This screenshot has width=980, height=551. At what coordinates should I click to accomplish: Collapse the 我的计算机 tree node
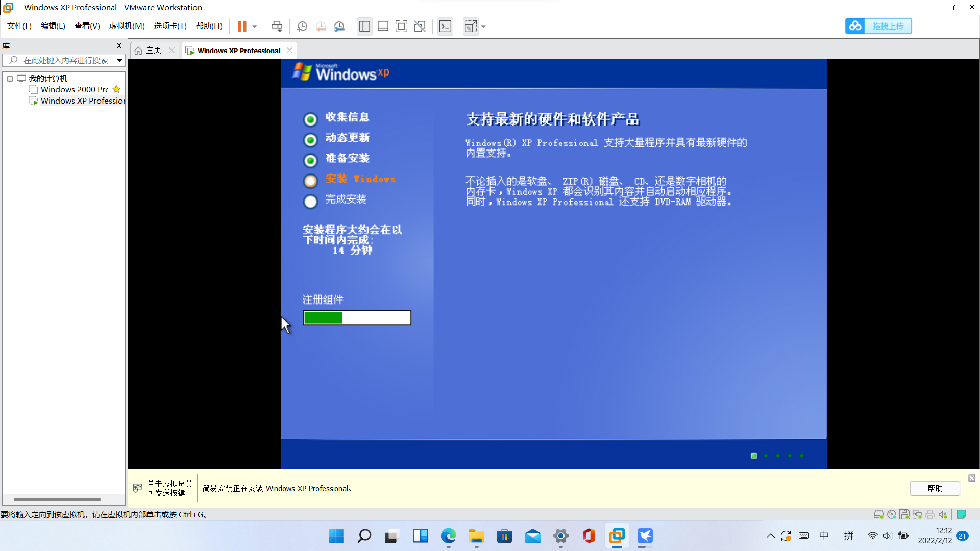tap(10, 79)
